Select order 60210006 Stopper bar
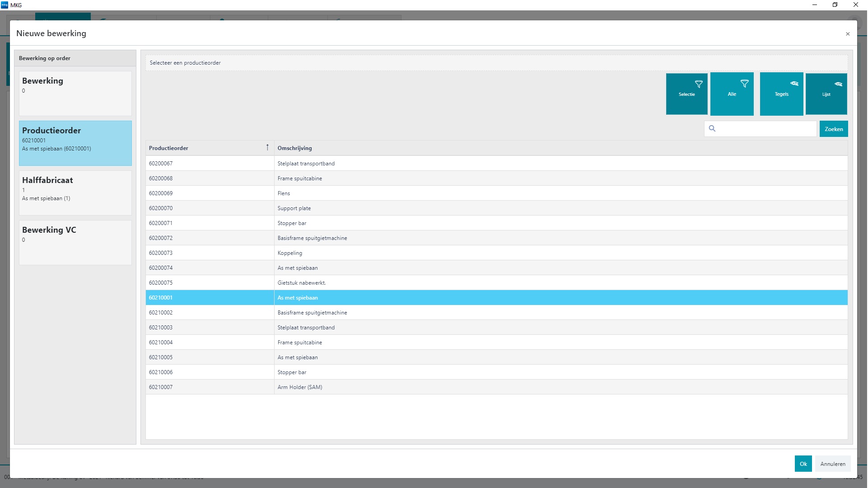This screenshot has height=488, width=868. 496,372
